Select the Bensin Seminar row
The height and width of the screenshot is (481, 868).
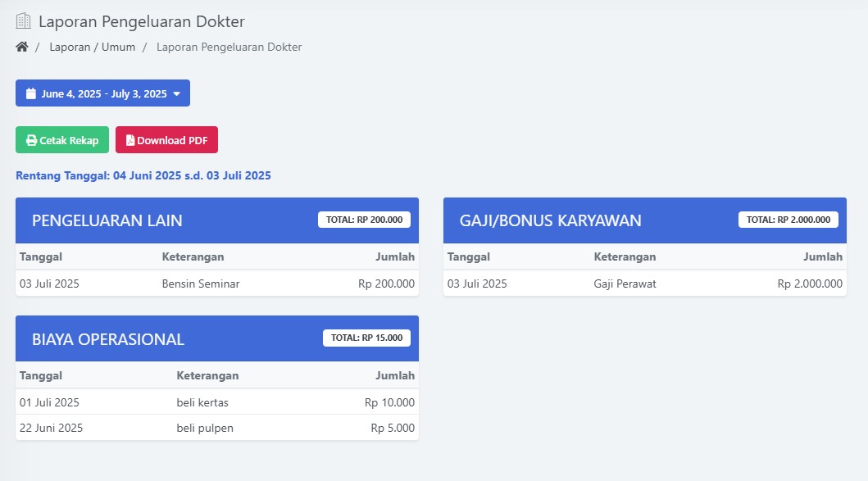(216, 284)
